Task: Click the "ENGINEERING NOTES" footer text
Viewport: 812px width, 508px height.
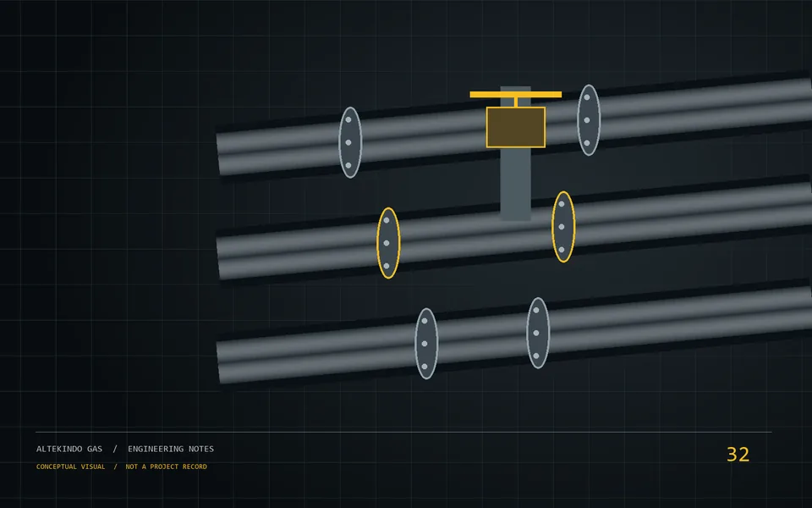Action: (171, 449)
